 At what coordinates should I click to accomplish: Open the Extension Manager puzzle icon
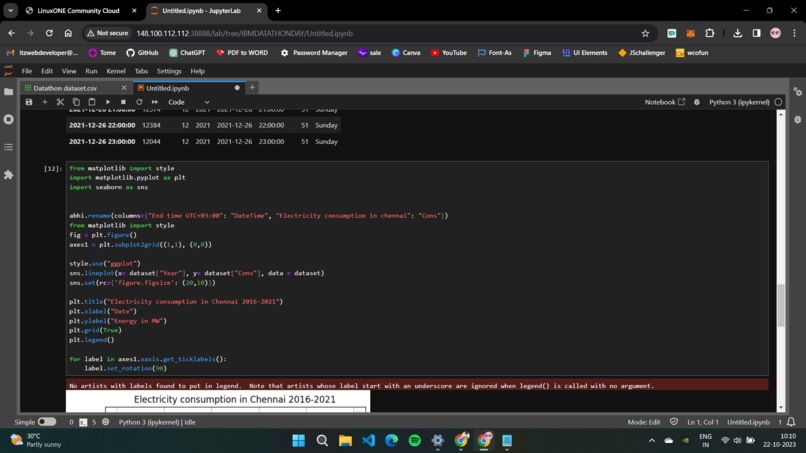(x=9, y=175)
